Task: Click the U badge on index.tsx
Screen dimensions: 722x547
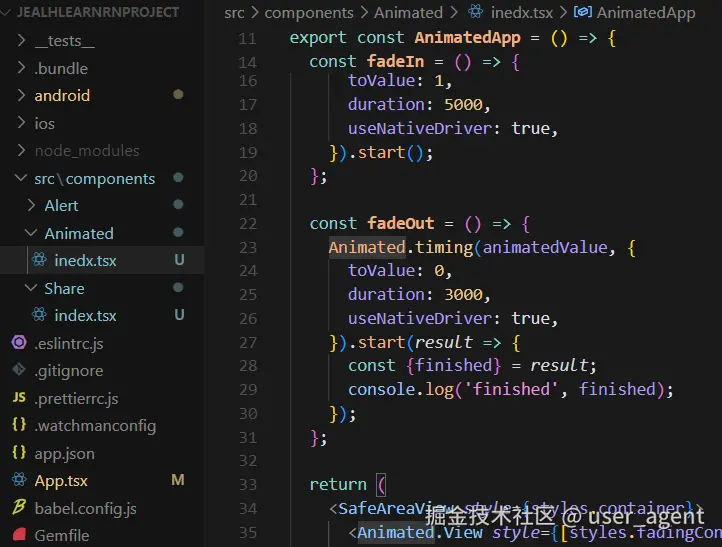Action: tap(179, 315)
